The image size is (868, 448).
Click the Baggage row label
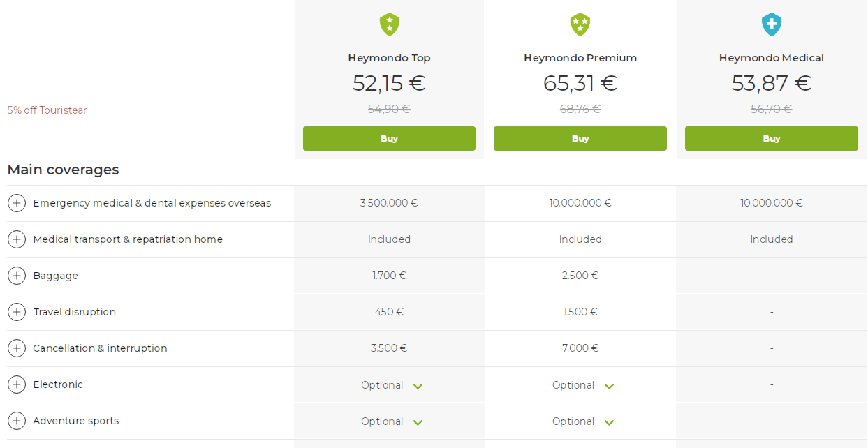pos(55,276)
